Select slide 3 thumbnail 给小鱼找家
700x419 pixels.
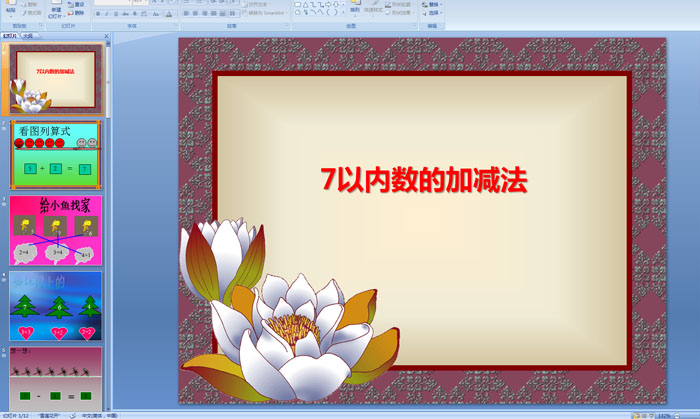[56, 230]
